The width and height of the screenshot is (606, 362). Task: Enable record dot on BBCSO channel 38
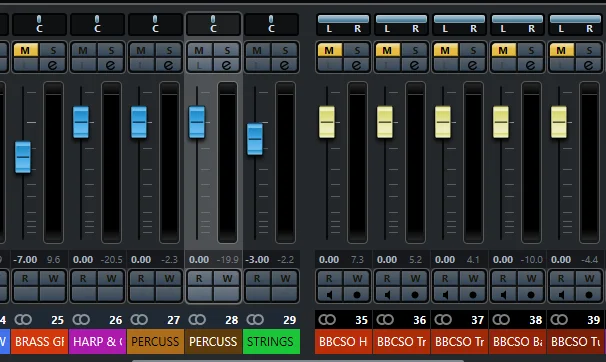pos(531,295)
